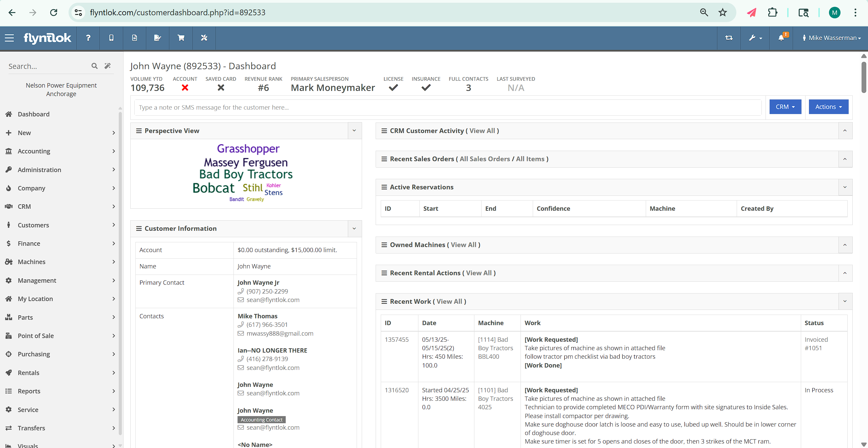Image resolution: width=868 pixels, height=448 pixels.
Task: Expand the Recent Sales Orders panel
Action: point(845,159)
